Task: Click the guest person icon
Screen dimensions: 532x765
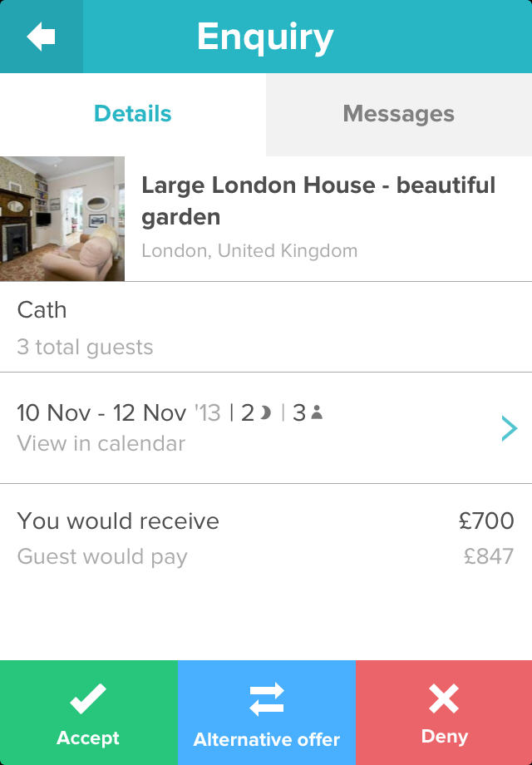Action: coord(317,412)
